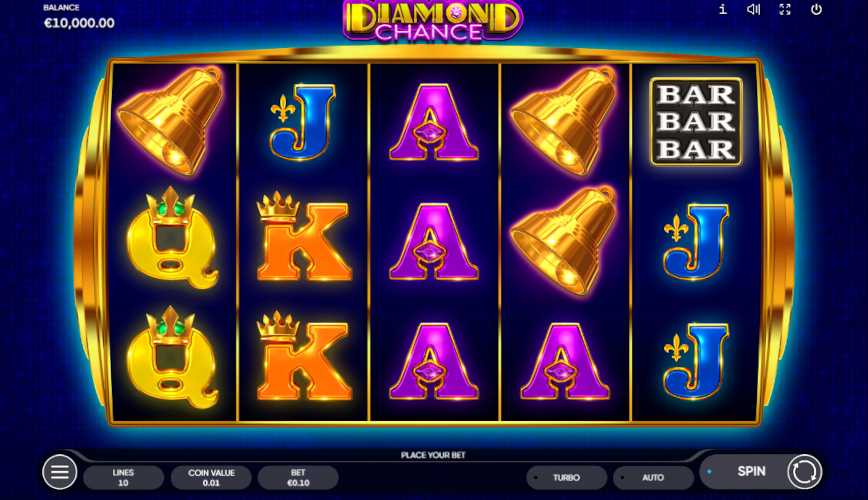Screen dimensions: 868x500
Task: Toggle Turbo mode
Action: coord(566,477)
